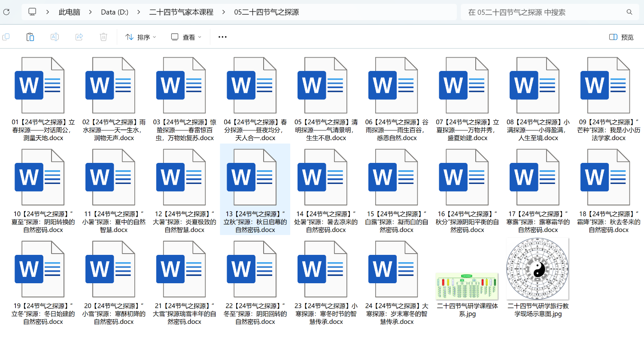Toggle the 预览 preview pane
This screenshot has height=349, width=644.
(621, 37)
